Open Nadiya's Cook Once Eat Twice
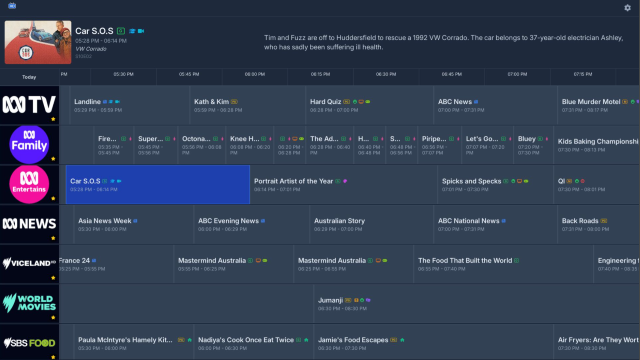Viewport: 640px width, 360px height. (x=254, y=342)
